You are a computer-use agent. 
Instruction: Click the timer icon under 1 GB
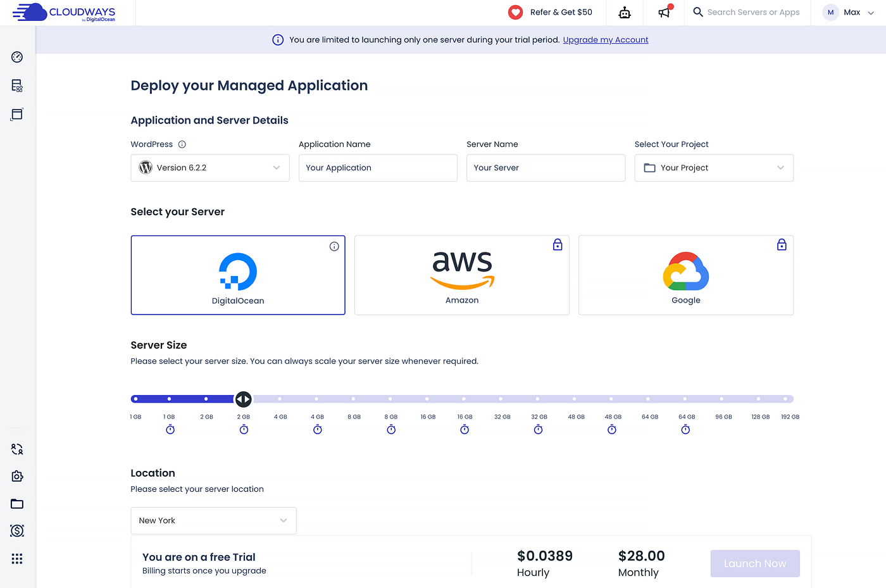pyautogui.click(x=170, y=429)
